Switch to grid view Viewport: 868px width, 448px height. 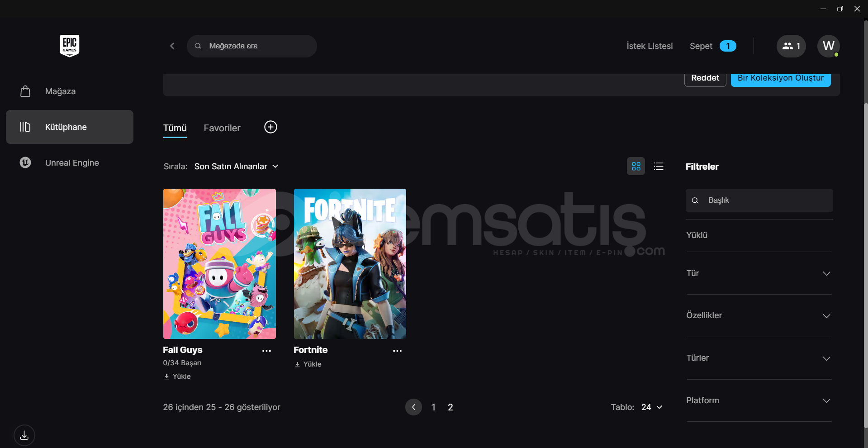[x=636, y=167]
